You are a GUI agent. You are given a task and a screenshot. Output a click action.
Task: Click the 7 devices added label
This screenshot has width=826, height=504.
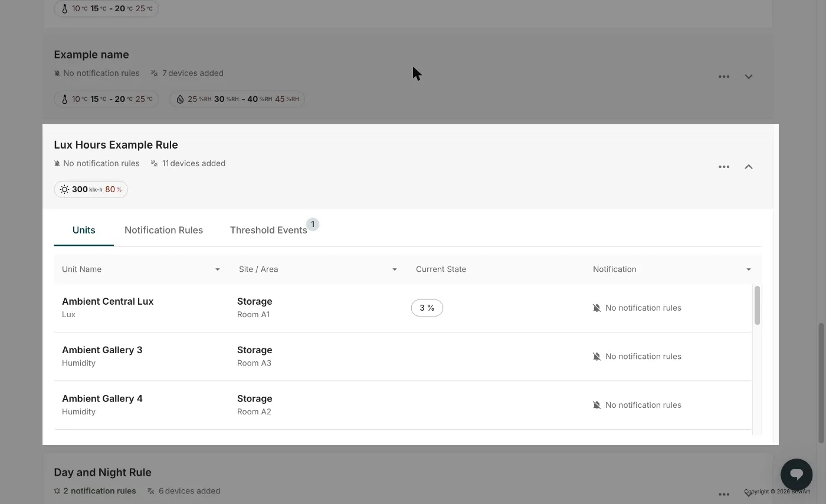pyautogui.click(x=192, y=73)
